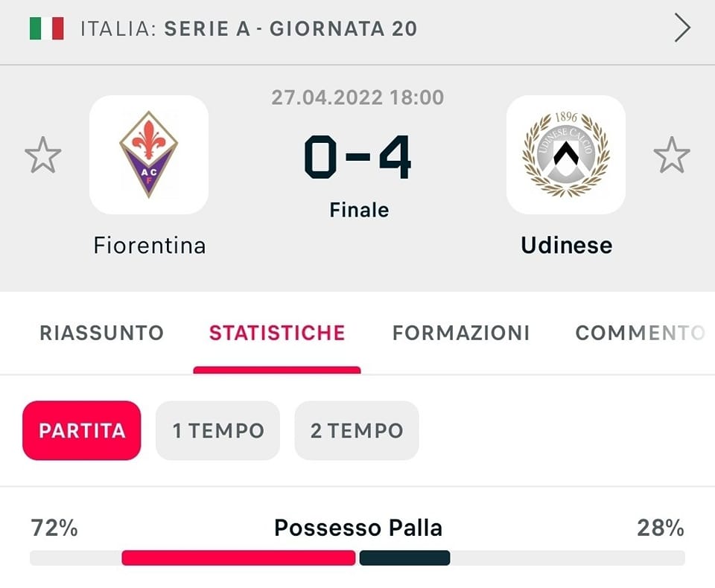Favorite Udinese with the right star
This screenshot has height=588, width=715.
pyautogui.click(x=672, y=155)
